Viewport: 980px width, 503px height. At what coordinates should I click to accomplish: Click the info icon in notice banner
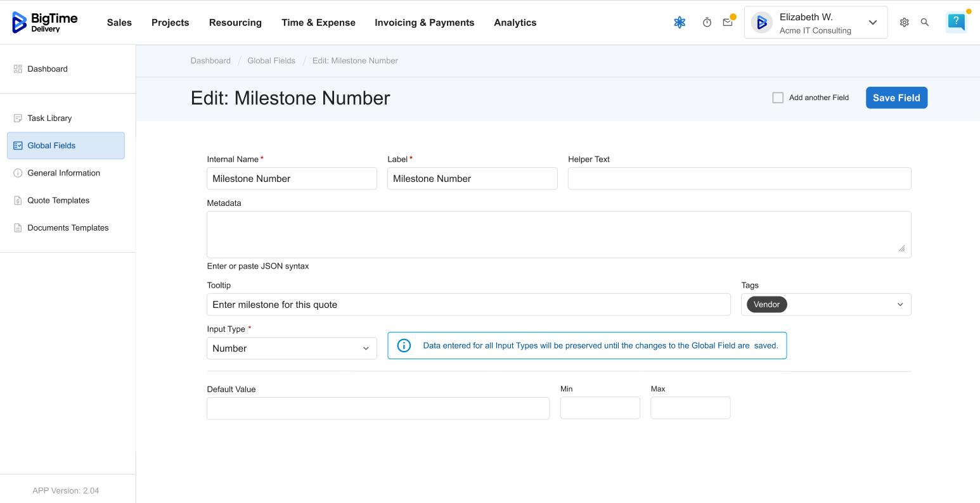(404, 346)
